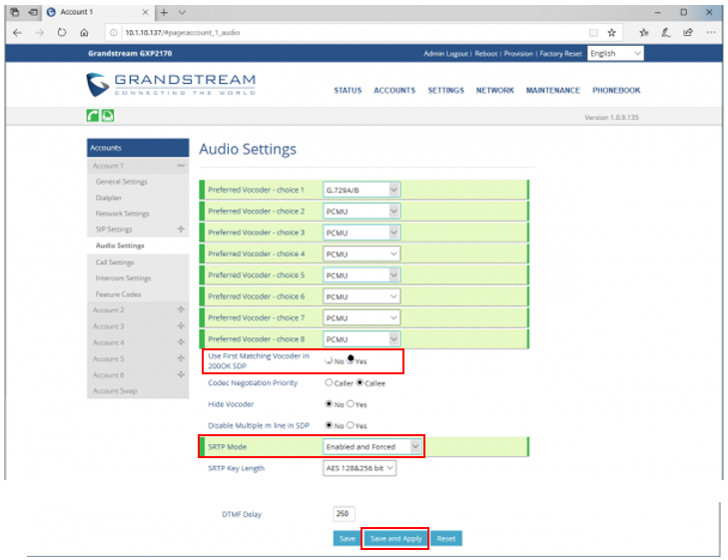
Task: Click the Admin Logout link
Action: click(445, 54)
